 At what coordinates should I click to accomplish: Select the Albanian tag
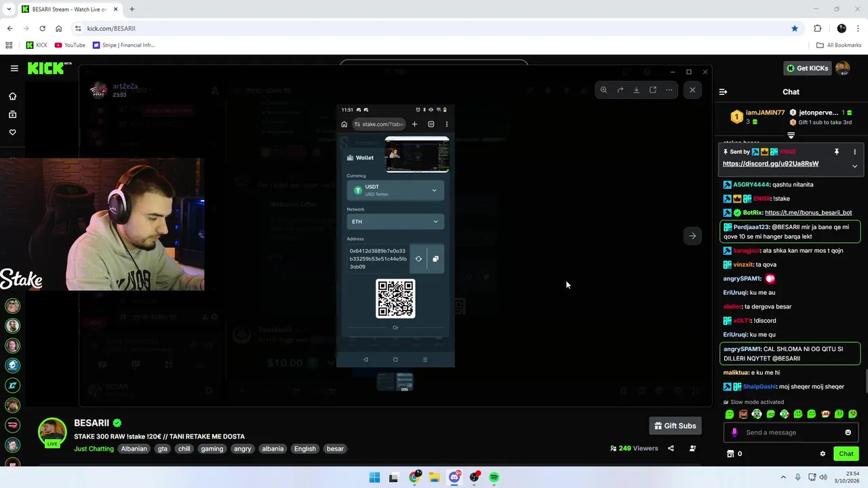pos(134,449)
